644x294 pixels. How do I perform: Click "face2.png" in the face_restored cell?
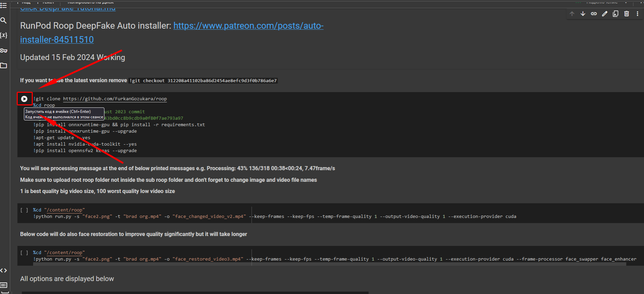(97, 259)
